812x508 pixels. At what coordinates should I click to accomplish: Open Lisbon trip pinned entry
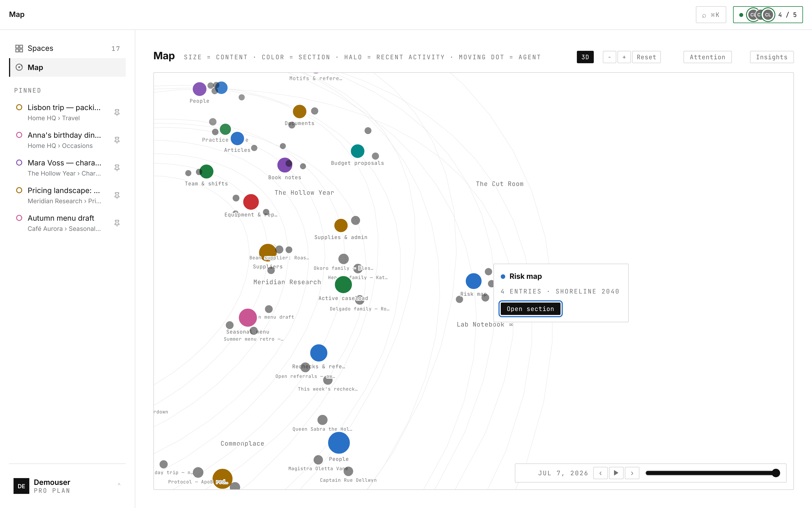pyautogui.click(x=67, y=113)
